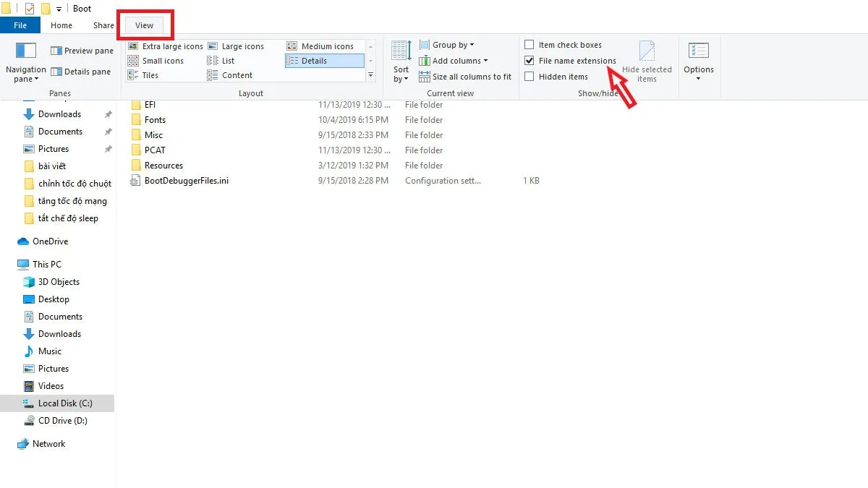Image resolution: width=868 pixels, height=488 pixels.
Task: Open the File menu
Action: [20, 25]
